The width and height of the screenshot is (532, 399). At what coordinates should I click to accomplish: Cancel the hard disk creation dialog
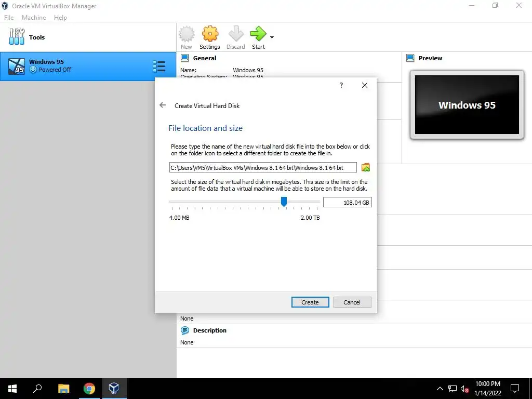352,302
